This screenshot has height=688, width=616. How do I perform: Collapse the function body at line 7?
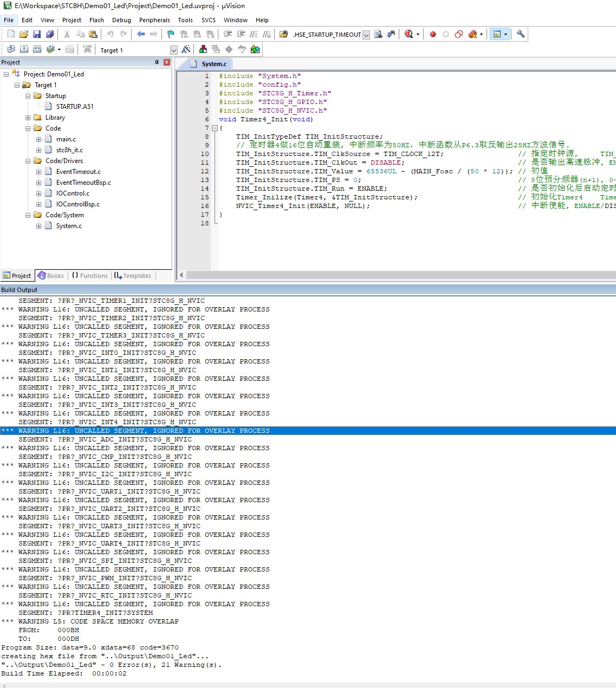click(x=215, y=128)
